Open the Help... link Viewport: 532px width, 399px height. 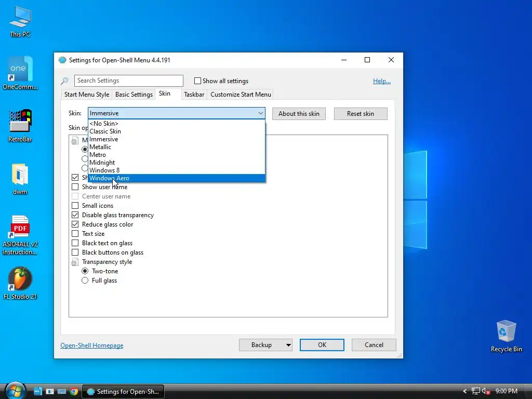pyautogui.click(x=382, y=81)
